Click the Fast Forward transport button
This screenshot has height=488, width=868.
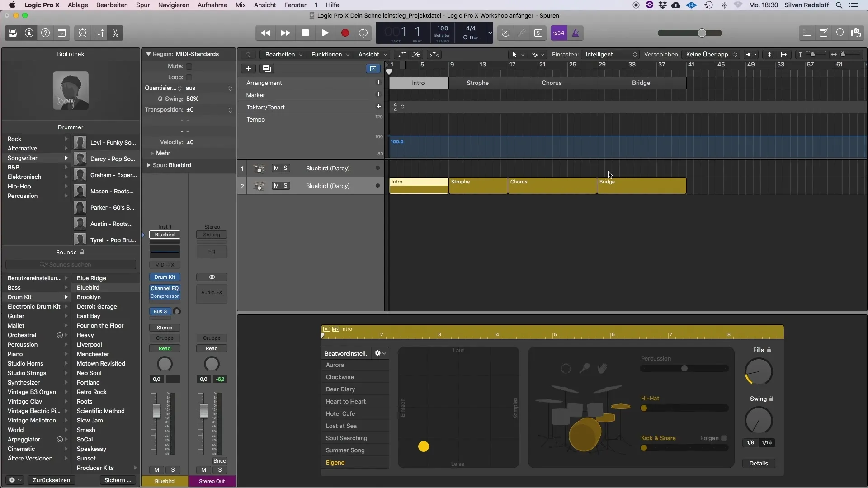(285, 33)
